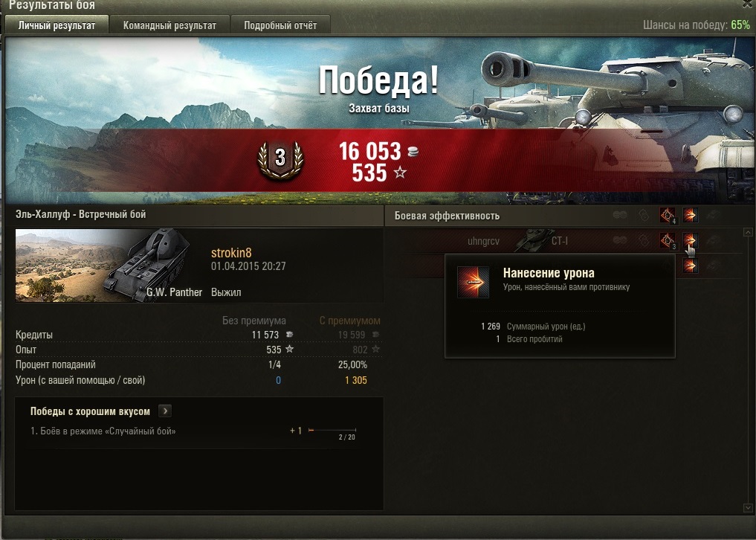756x540 pixels.
Task: Click scroll down arrow of efficiency list
Action: coord(749,508)
